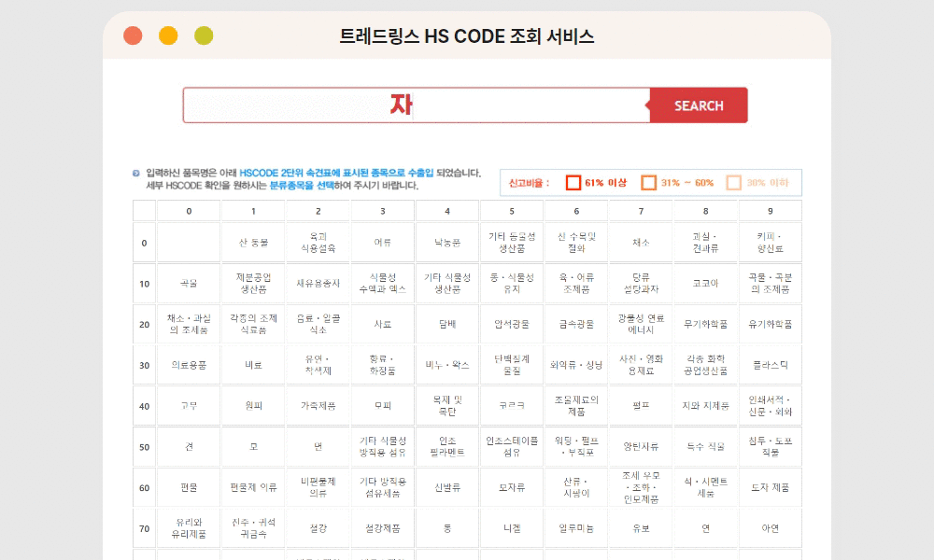Select the 아연 category cell
Screen dimensions: 934x560
[771, 528]
